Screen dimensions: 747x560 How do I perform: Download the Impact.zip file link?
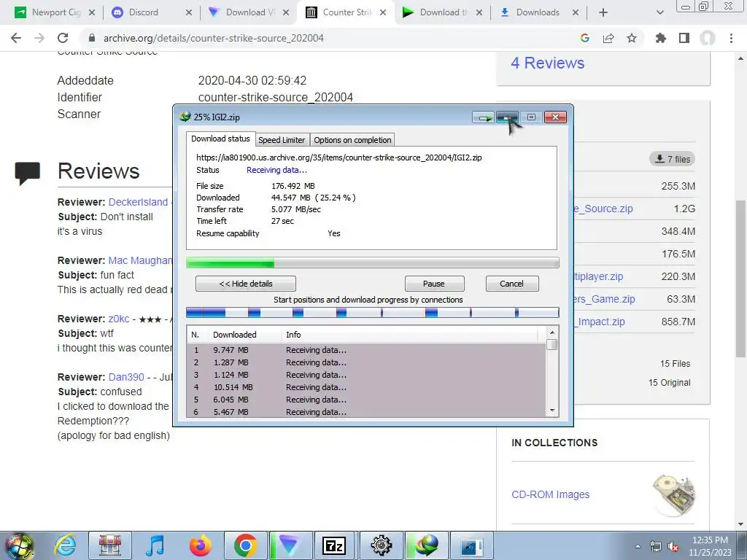tap(599, 322)
